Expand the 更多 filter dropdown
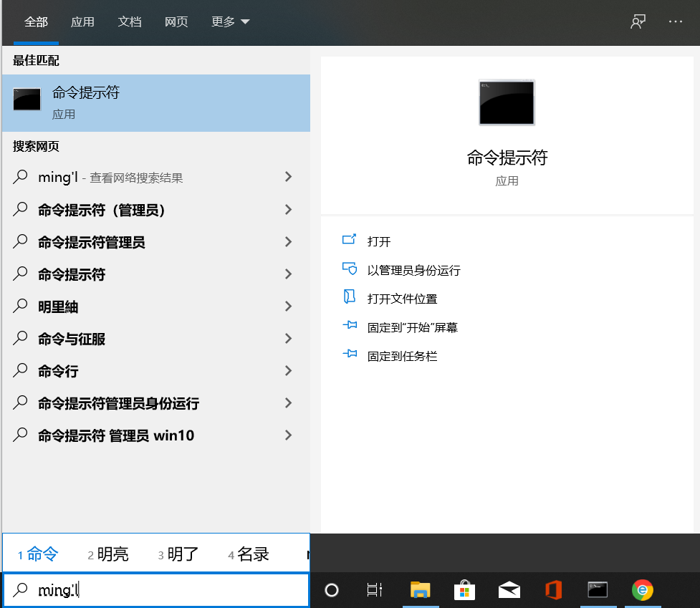 (231, 21)
